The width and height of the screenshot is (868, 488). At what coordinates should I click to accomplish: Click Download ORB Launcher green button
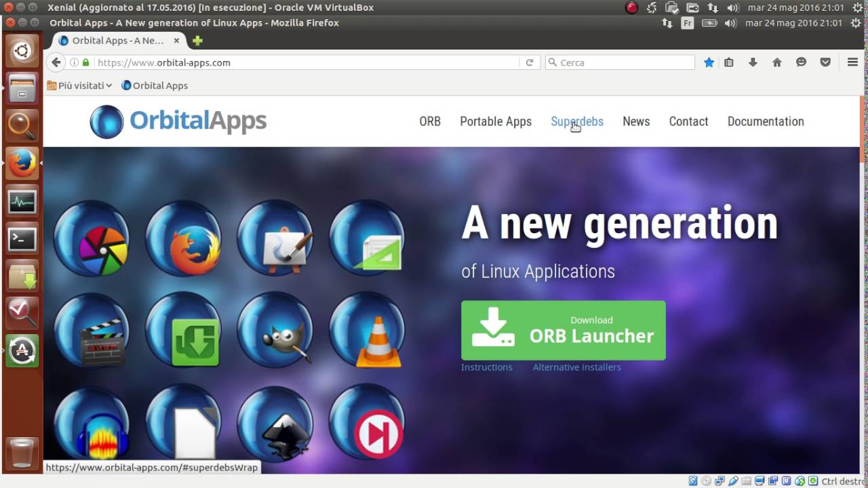[564, 330]
